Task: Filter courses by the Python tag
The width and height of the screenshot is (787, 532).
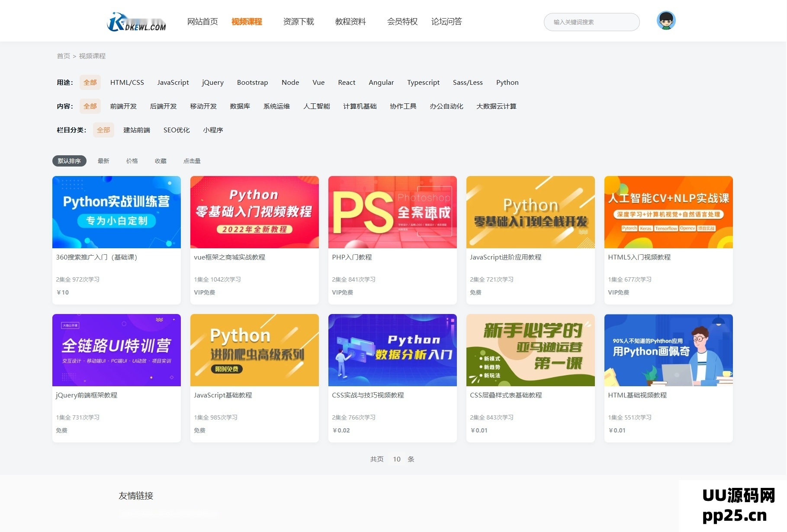Action: click(x=507, y=83)
